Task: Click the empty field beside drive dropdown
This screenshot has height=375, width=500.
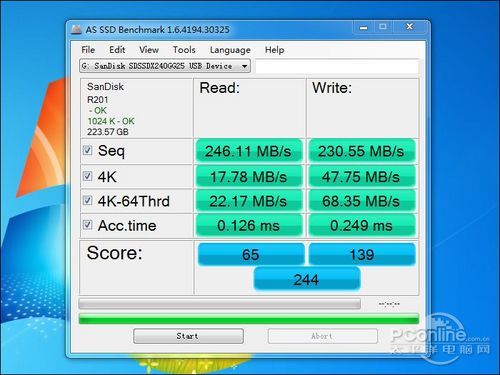Action: 337,66
